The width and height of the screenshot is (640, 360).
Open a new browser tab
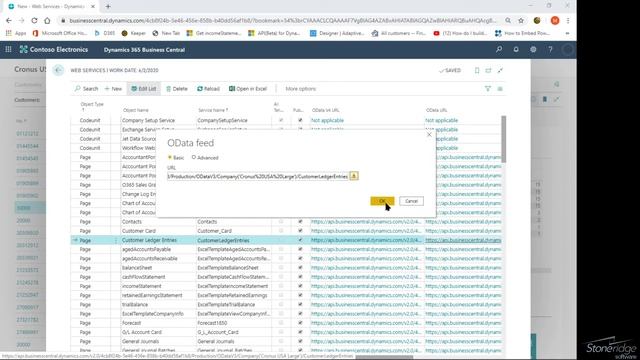click(x=108, y=7)
